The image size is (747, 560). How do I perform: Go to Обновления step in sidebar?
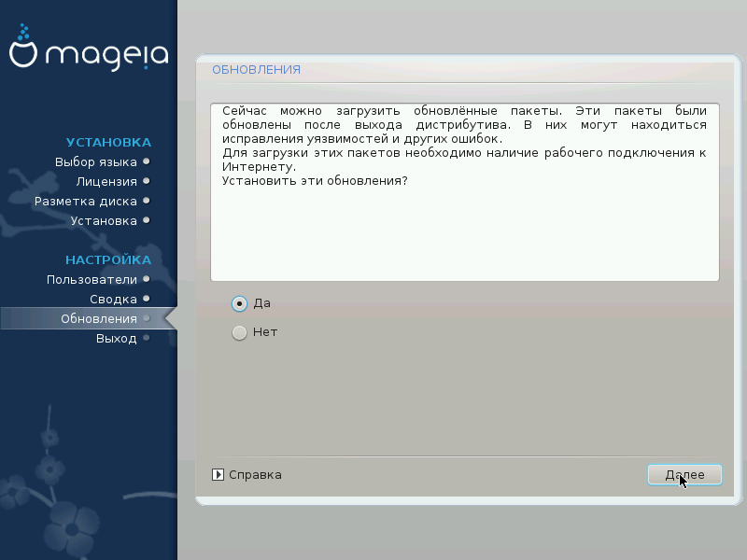[99, 318]
